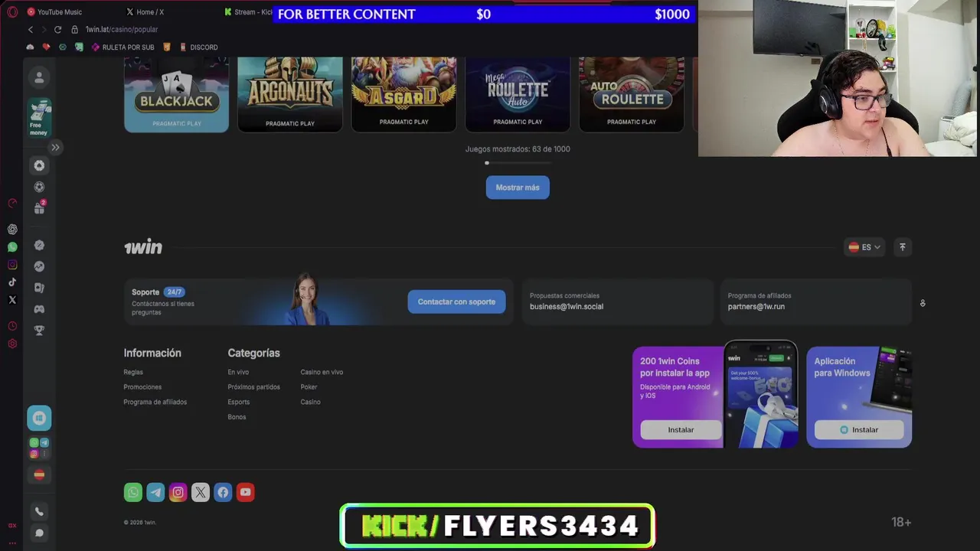The image size is (980, 551).
Task: Click the Free money sidebar tile
Action: pyautogui.click(x=39, y=119)
